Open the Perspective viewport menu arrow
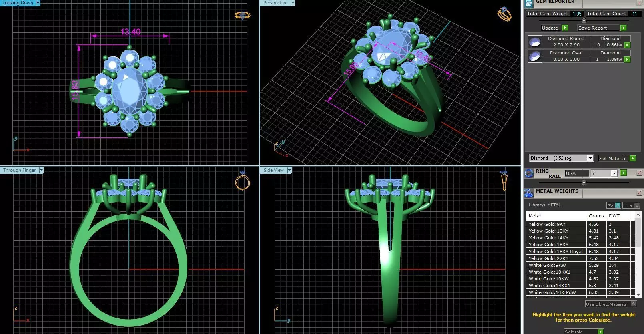 point(293,3)
